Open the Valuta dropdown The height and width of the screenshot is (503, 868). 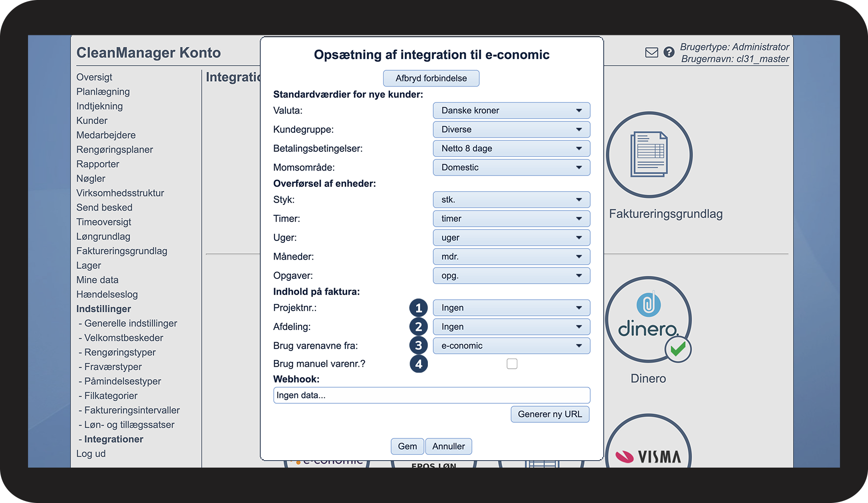point(511,111)
